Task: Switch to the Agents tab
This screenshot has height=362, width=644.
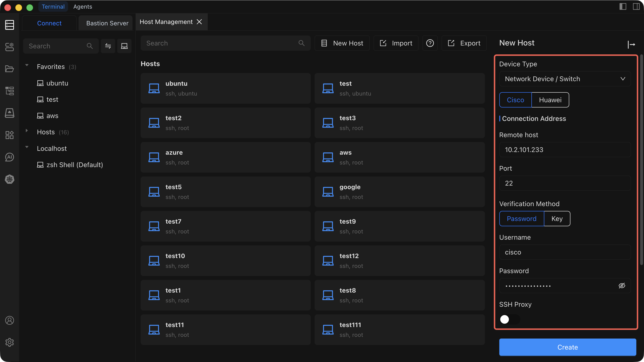Action: [82, 7]
